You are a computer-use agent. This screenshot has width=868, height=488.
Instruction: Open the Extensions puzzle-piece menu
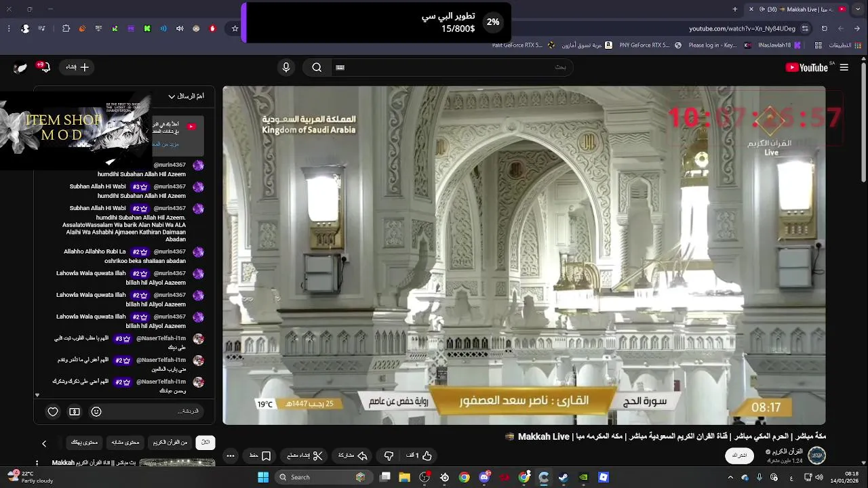pyautogui.click(x=66, y=28)
